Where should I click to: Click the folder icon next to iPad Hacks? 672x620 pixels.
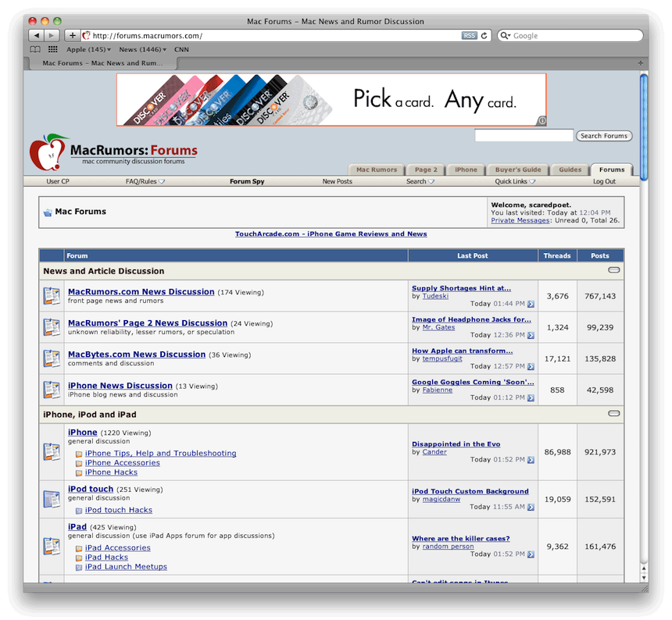click(79, 558)
